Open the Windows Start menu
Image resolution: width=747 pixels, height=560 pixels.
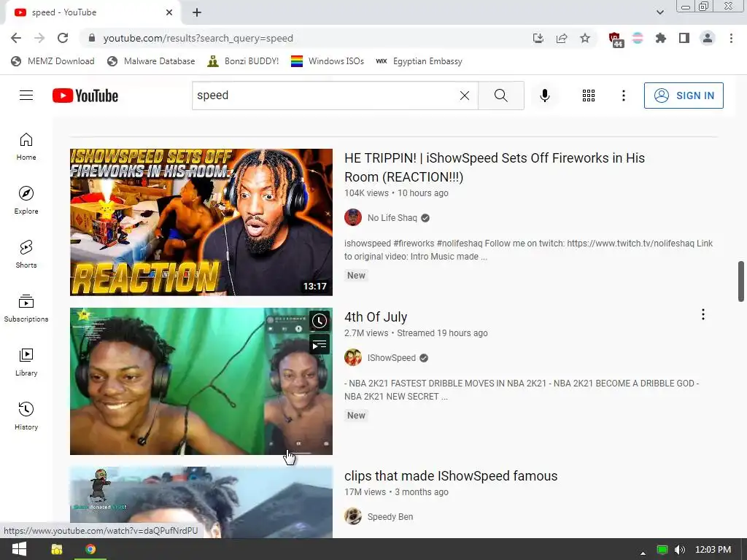point(19,550)
